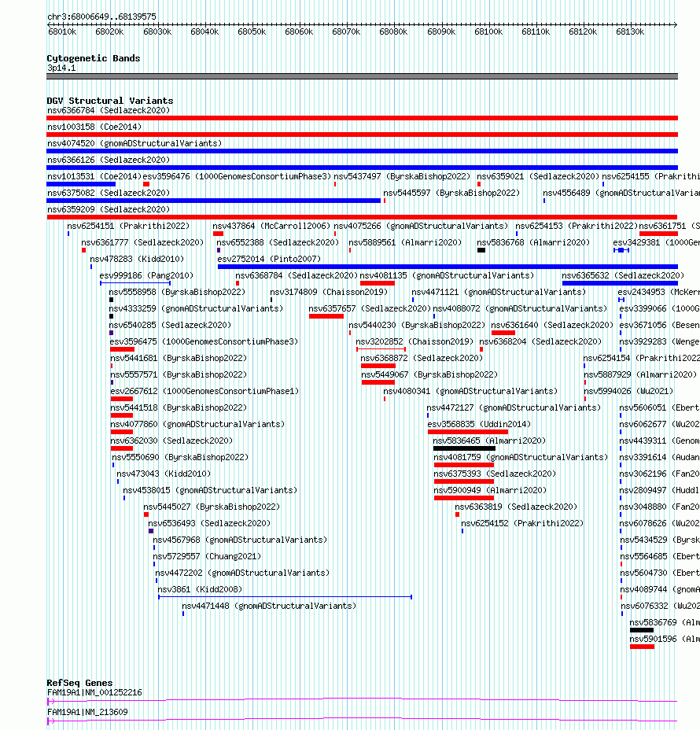Click nsv4081135 gnomAD variant label
Screen dimensions: 700x730
click(447, 275)
